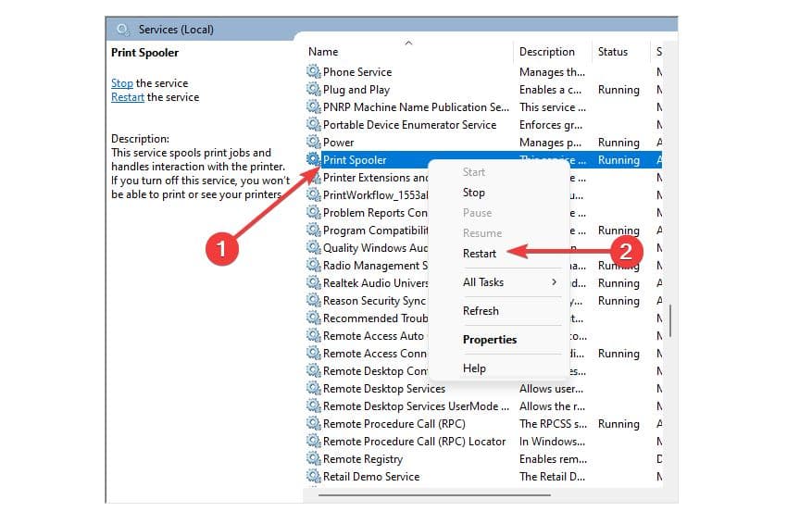
Task: Click the Power service gear icon
Action: pyautogui.click(x=313, y=142)
